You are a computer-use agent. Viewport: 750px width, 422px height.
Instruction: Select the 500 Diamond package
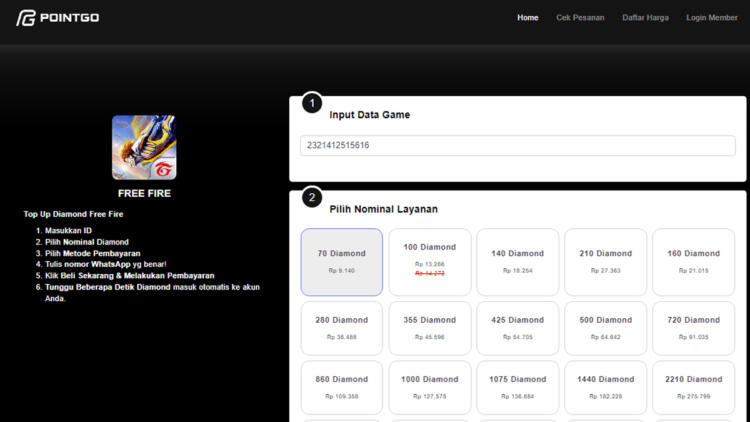coord(605,328)
